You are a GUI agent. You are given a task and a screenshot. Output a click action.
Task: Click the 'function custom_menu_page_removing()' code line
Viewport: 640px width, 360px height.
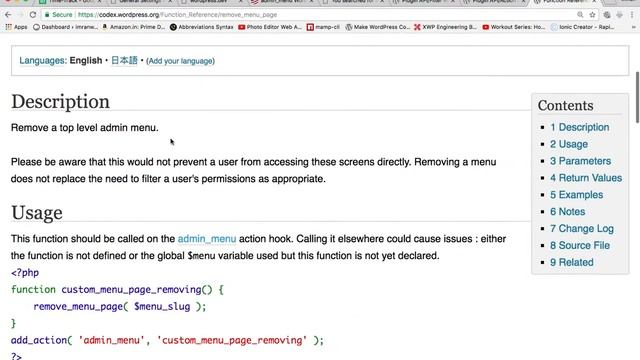pos(117,290)
